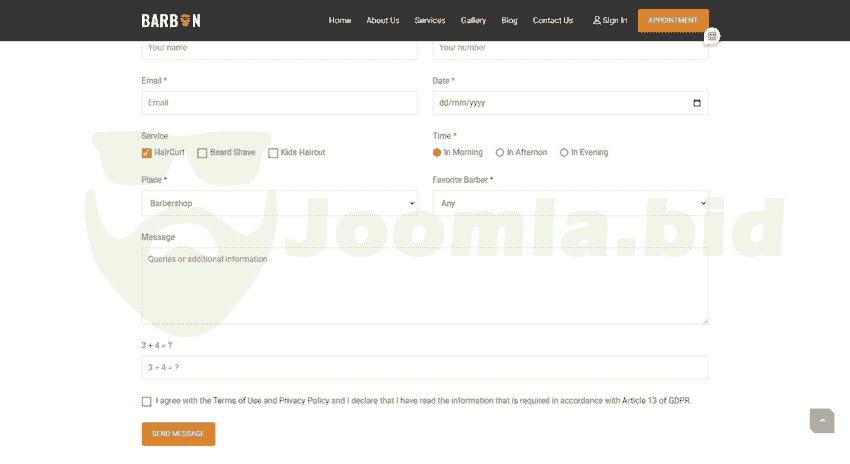Screen dimensions: 850x464
Task: Check the HairCut service checkbox
Action: pos(147,153)
